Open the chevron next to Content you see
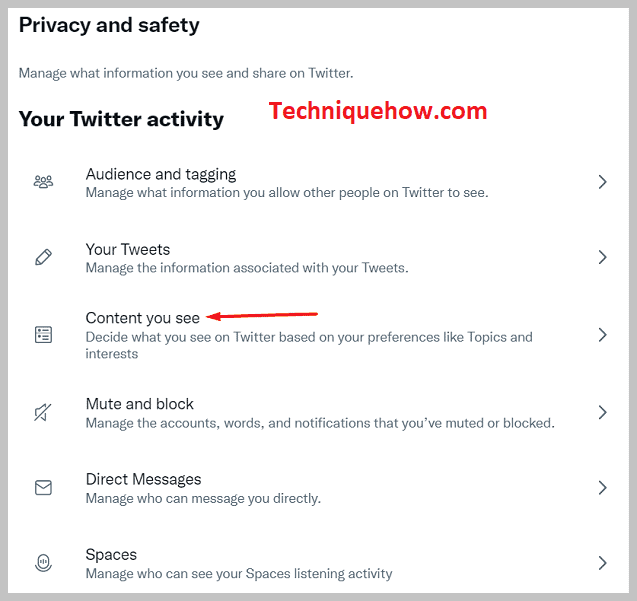The width and height of the screenshot is (637, 601). point(602,335)
